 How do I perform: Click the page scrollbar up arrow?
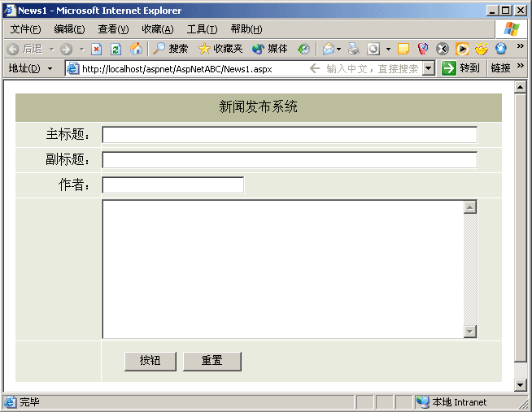[x=520, y=87]
